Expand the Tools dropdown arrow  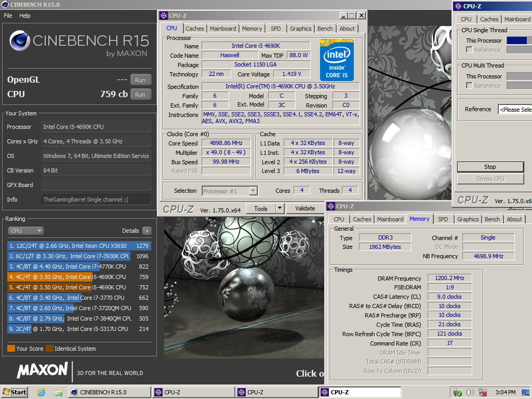280,208
